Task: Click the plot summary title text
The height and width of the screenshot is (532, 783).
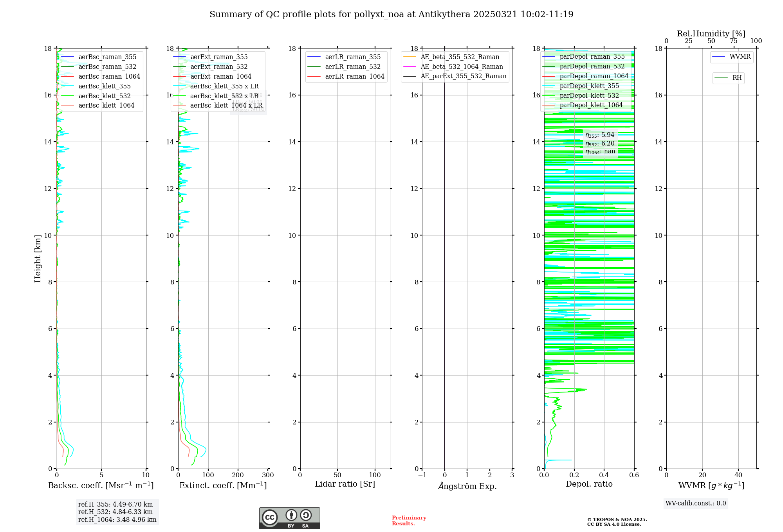Action: coord(391,14)
